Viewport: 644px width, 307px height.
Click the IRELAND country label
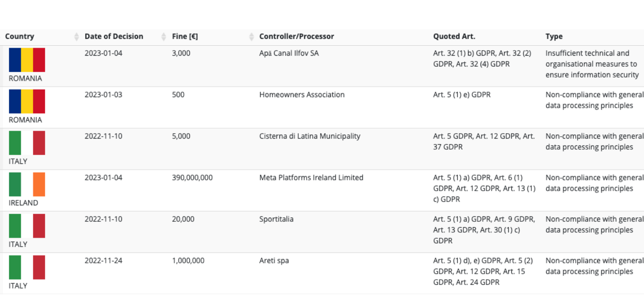coord(23,203)
